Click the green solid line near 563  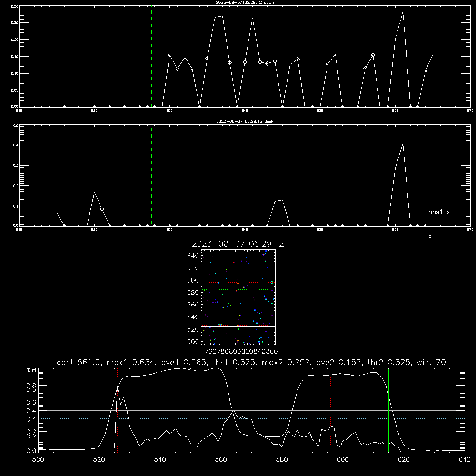click(229, 410)
